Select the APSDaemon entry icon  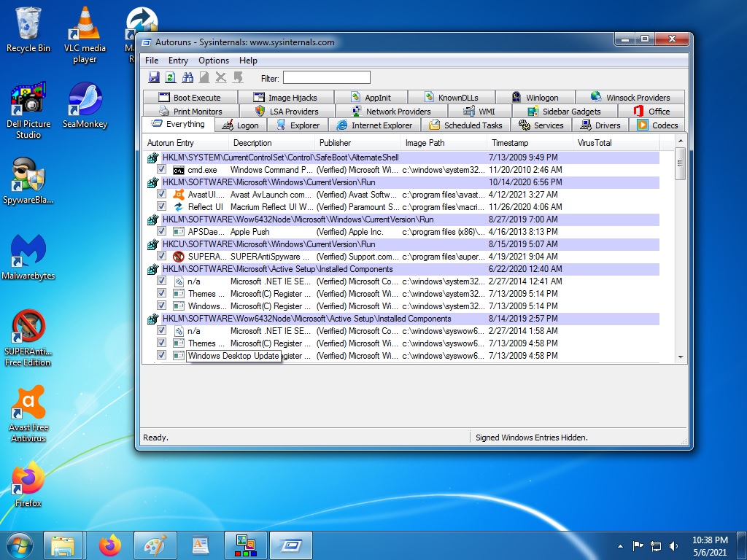coord(179,231)
